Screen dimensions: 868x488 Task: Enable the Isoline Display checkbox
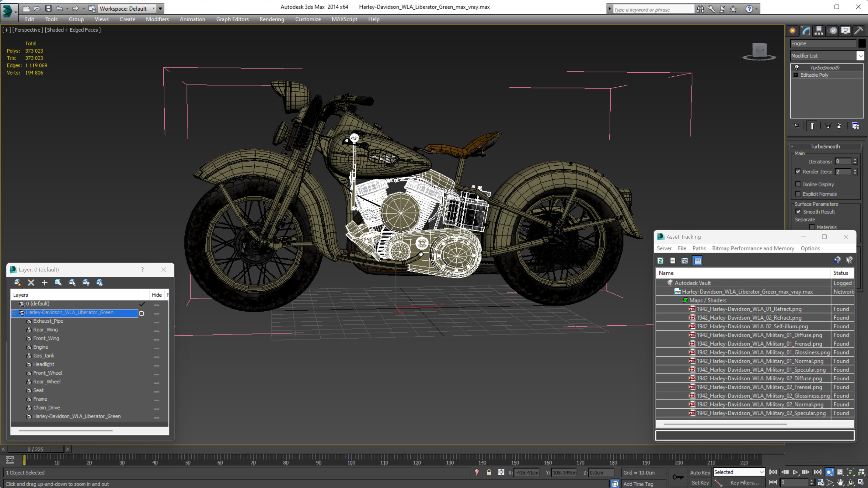[798, 184]
